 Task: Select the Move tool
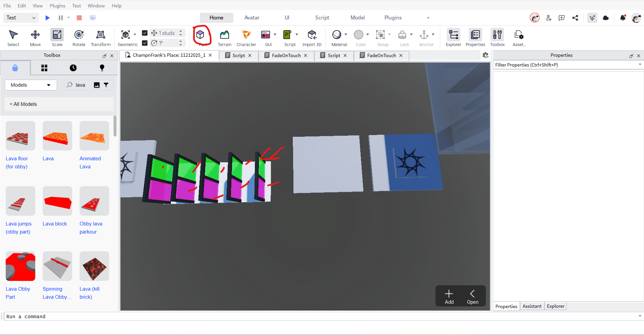[x=35, y=37]
